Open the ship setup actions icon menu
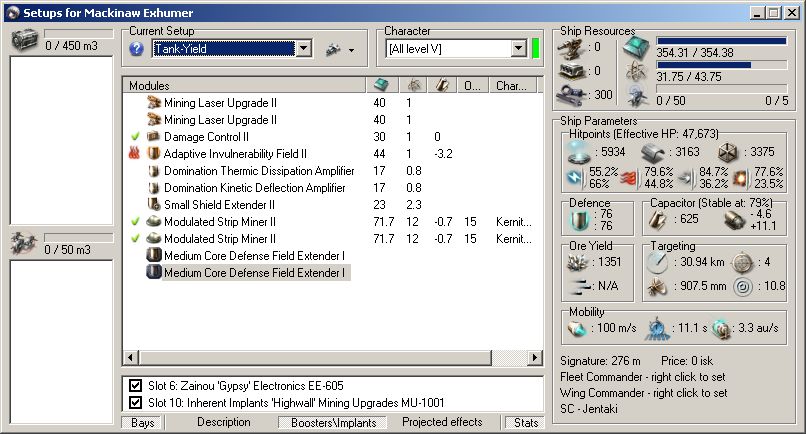 pos(334,49)
